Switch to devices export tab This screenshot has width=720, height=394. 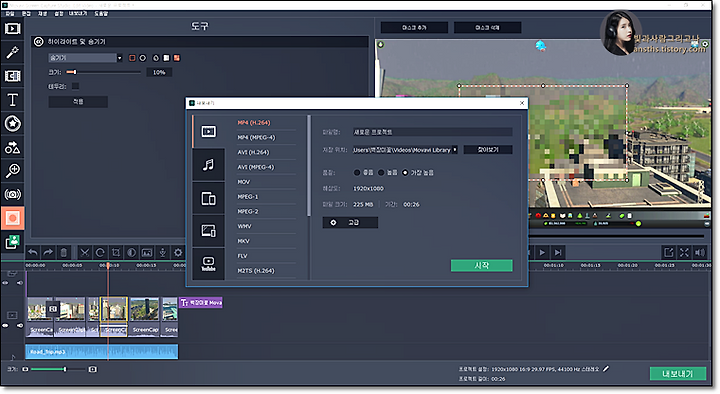click(208, 198)
